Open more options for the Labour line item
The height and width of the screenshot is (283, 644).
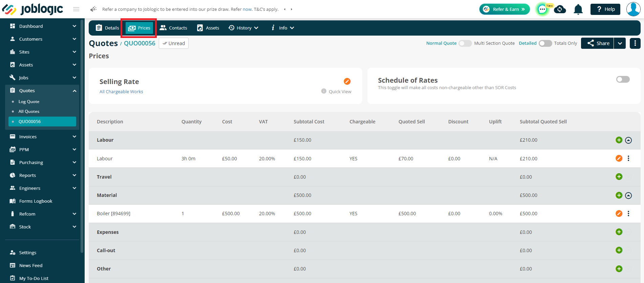click(x=628, y=158)
